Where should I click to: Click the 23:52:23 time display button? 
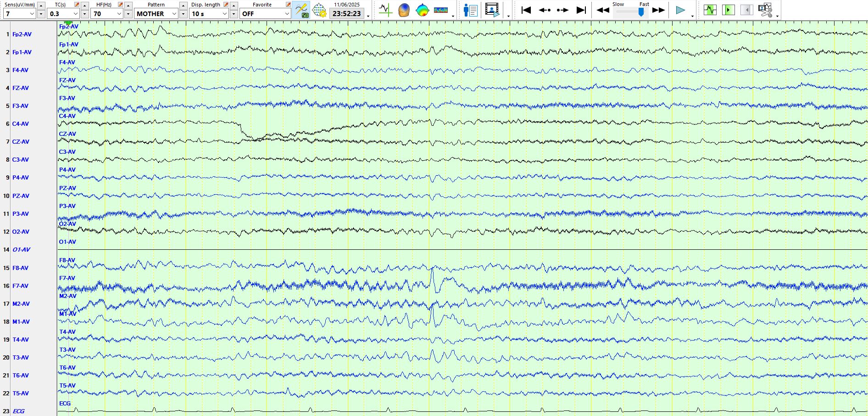click(x=347, y=14)
